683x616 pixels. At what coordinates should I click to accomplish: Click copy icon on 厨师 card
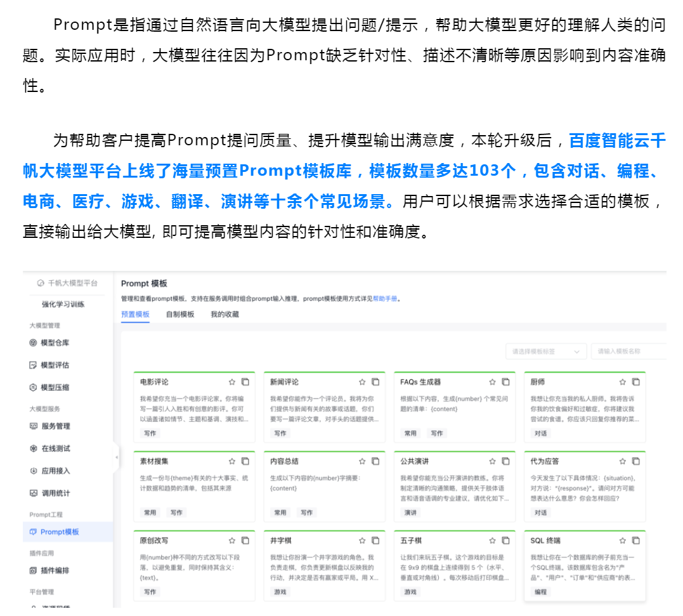(635, 382)
